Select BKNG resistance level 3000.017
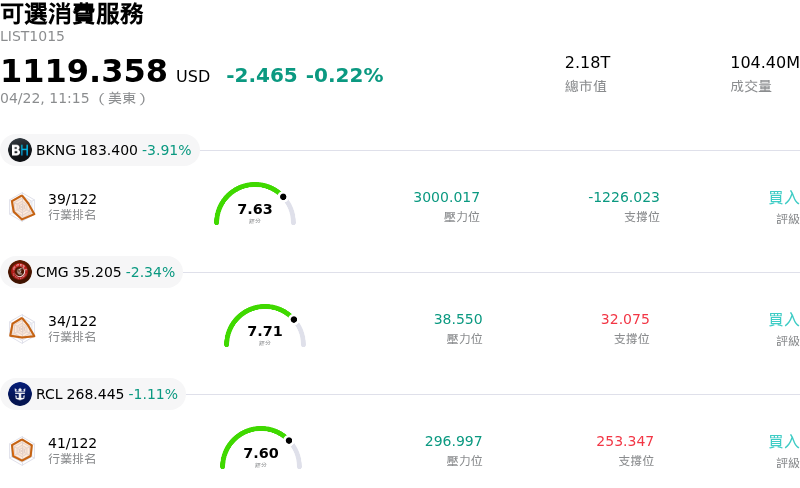 pyautogui.click(x=446, y=198)
